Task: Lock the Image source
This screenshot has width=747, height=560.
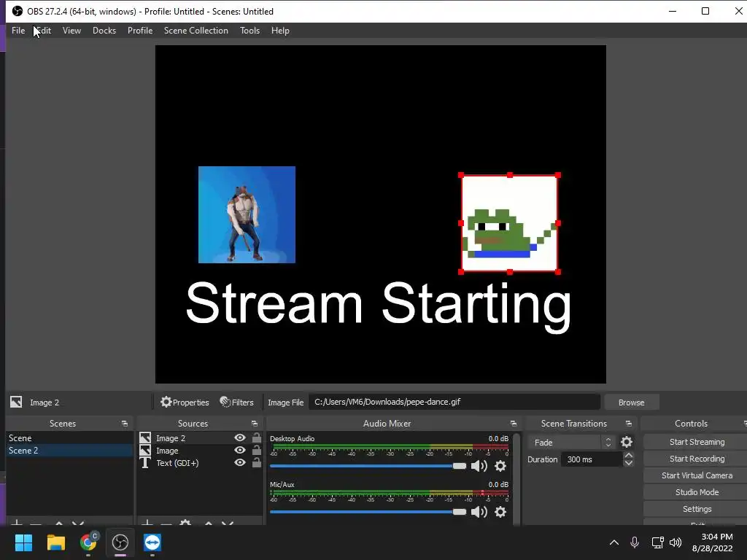Action: click(256, 450)
